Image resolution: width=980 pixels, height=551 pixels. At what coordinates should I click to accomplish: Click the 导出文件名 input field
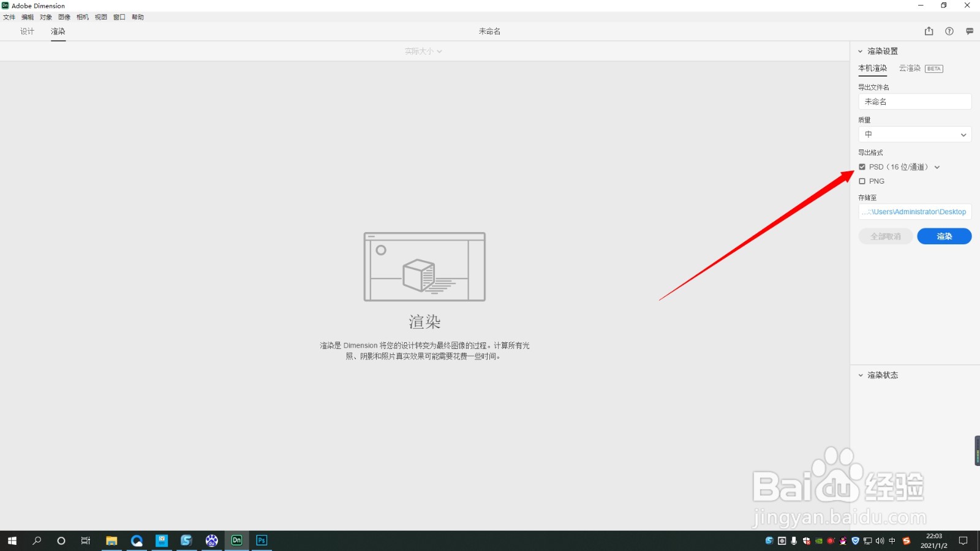click(x=915, y=102)
